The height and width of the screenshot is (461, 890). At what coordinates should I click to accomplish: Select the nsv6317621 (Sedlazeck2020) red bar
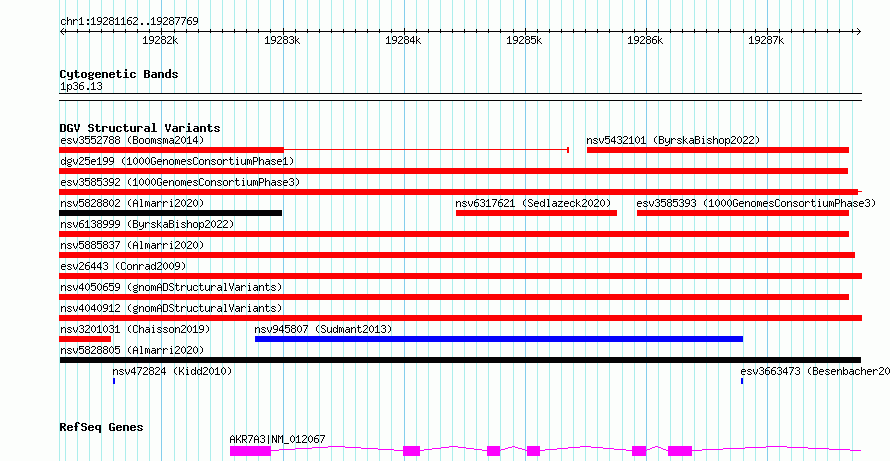point(536,213)
